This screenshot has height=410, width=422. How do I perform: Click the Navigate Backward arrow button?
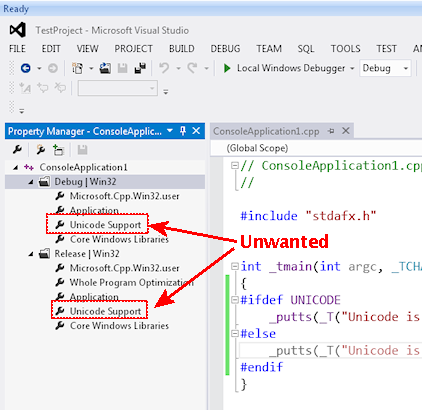[26, 68]
